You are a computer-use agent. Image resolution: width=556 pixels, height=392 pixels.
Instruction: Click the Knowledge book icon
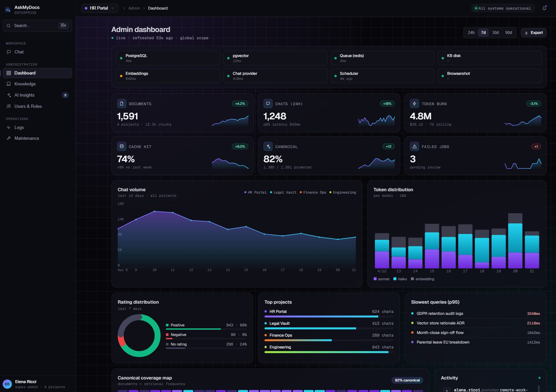pyautogui.click(x=9, y=84)
